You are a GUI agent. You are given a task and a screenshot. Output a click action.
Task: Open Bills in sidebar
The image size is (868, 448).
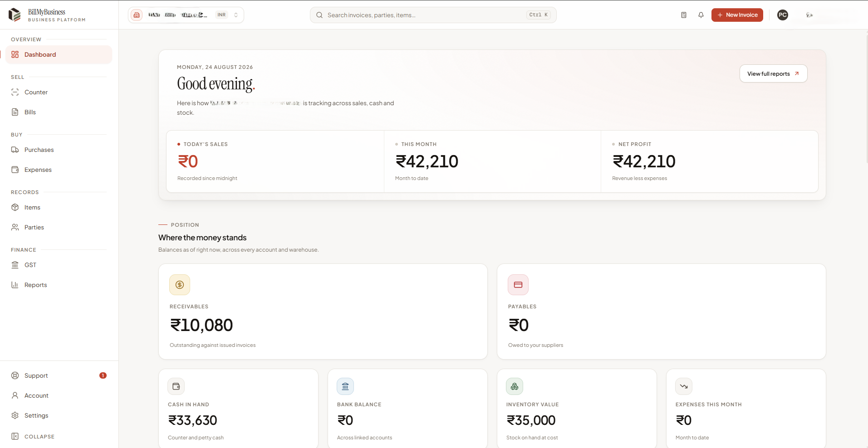59,112
